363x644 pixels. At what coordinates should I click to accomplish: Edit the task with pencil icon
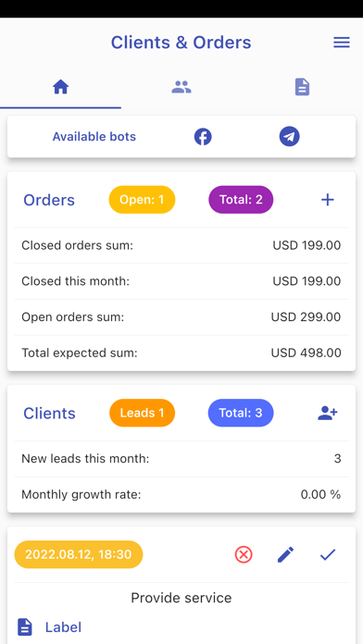pyautogui.click(x=286, y=555)
